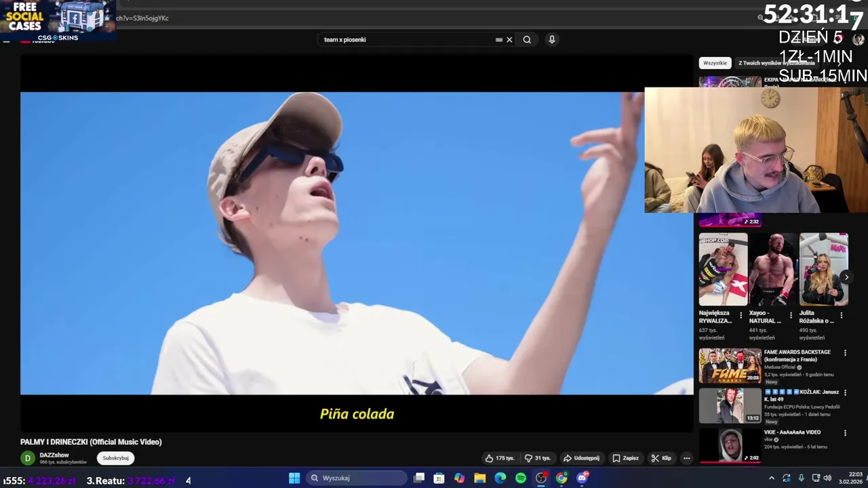
Task: Open options for VKIE - AaAaAaAa VIDEO
Action: tap(845, 432)
